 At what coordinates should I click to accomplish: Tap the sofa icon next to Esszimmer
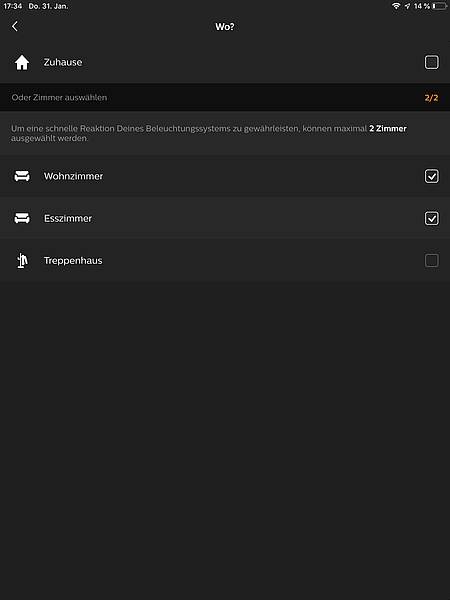pyautogui.click(x=22, y=218)
